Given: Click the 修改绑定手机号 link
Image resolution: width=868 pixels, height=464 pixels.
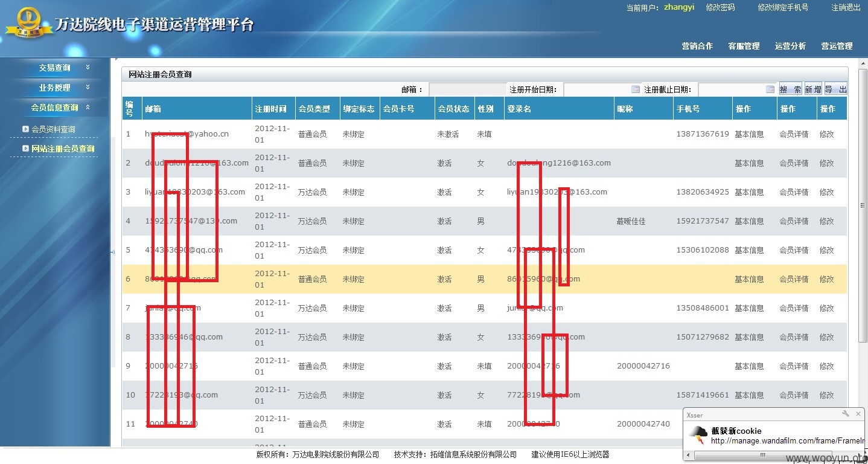Looking at the screenshot, I should tap(783, 7).
